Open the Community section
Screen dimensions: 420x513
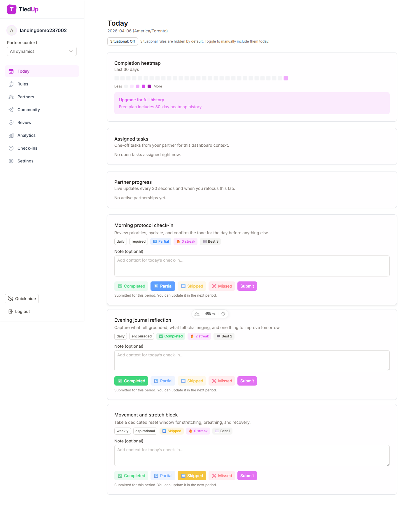pyautogui.click(x=42, y=110)
